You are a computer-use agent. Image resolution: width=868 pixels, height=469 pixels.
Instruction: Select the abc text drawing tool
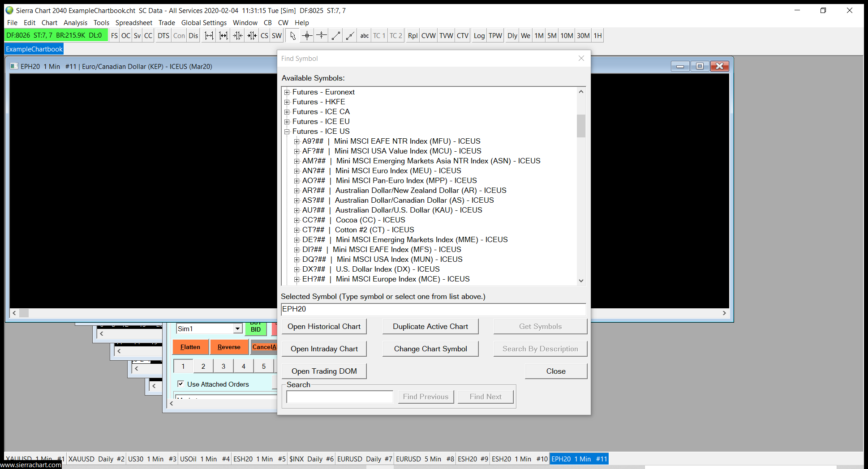(x=365, y=36)
